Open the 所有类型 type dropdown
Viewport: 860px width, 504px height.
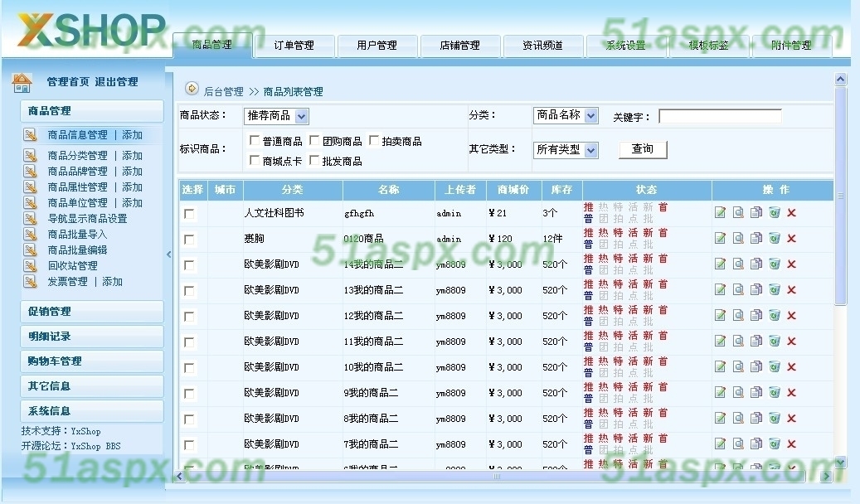pyautogui.click(x=566, y=150)
